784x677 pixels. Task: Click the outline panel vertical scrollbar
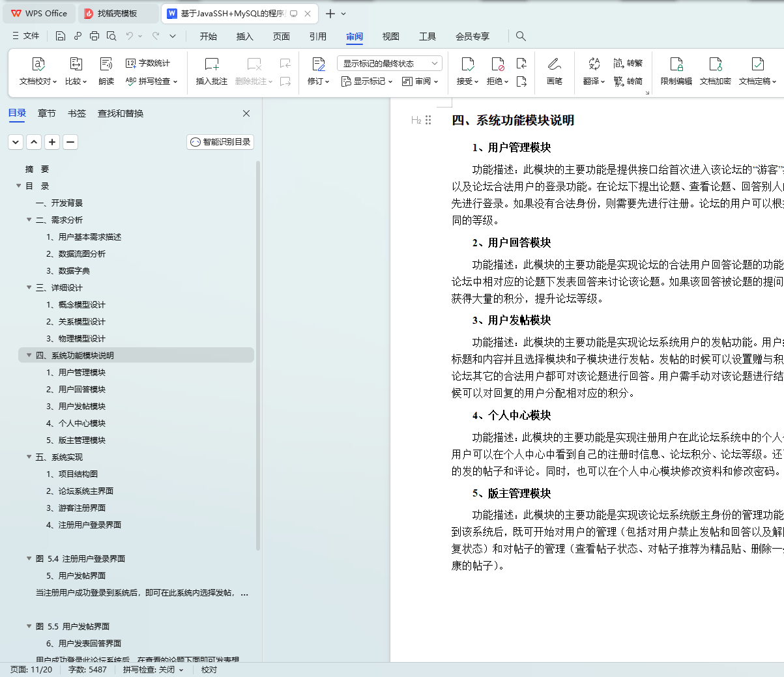click(258, 355)
